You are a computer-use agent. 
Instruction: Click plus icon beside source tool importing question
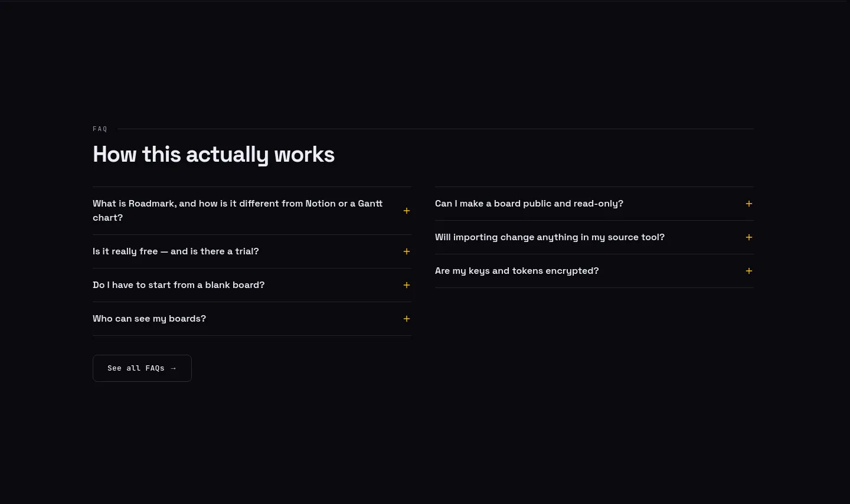pyautogui.click(x=749, y=237)
